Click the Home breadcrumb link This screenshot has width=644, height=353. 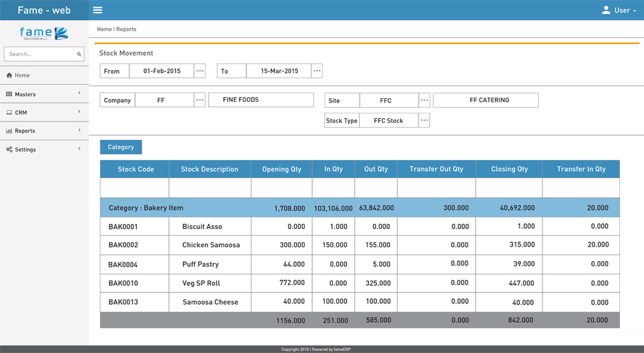(104, 30)
